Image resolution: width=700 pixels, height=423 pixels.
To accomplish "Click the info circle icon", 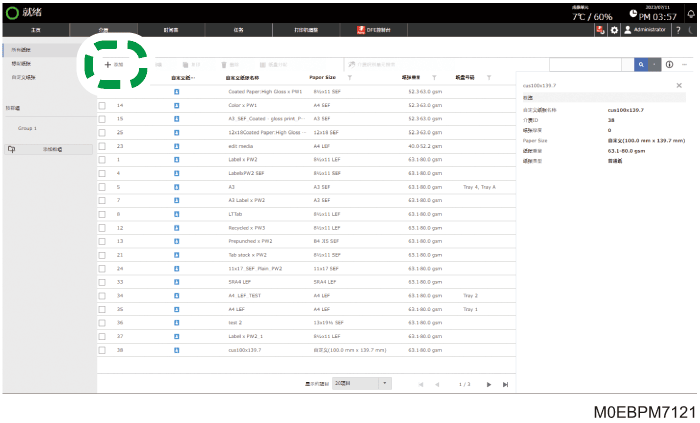I will coord(669,65).
